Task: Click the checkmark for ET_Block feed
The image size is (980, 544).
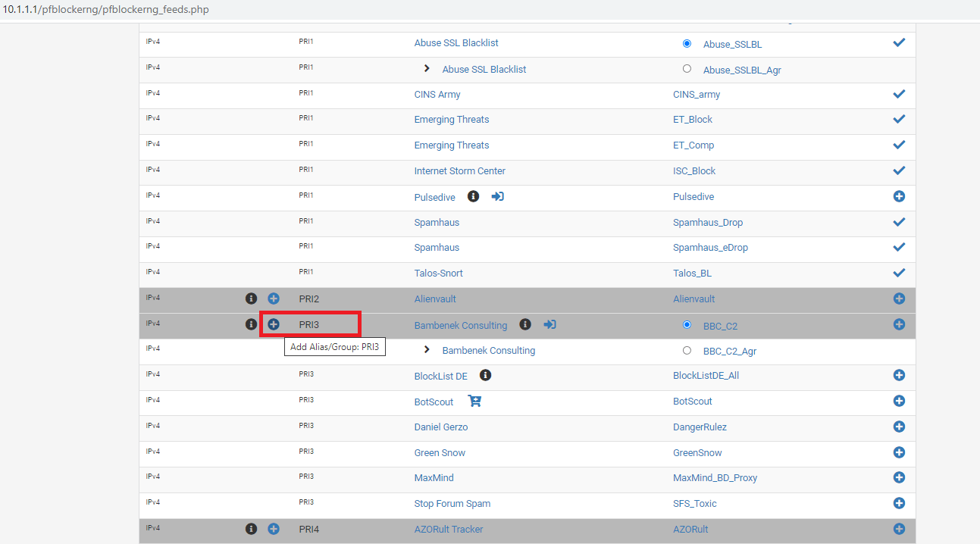Action: 899,119
